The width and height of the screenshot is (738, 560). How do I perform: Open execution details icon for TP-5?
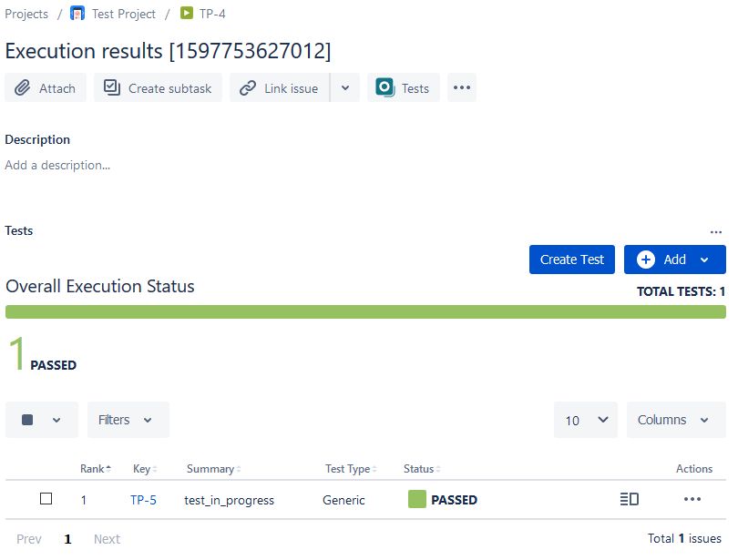(629, 499)
